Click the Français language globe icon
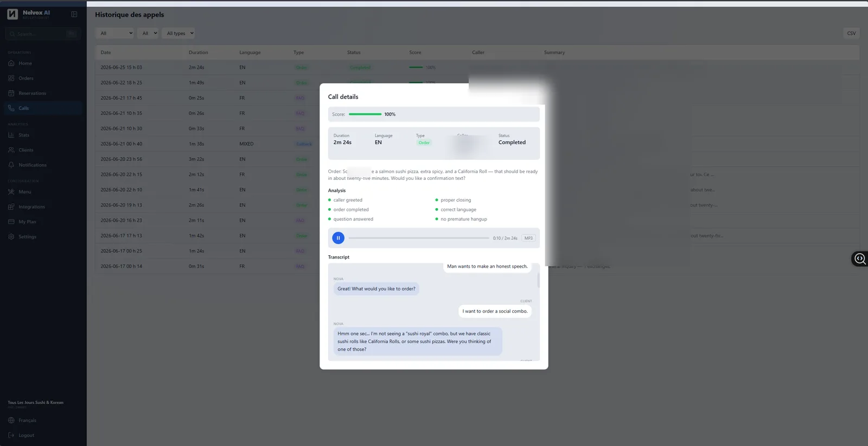The width and height of the screenshot is (868, 446). (11, 421)
